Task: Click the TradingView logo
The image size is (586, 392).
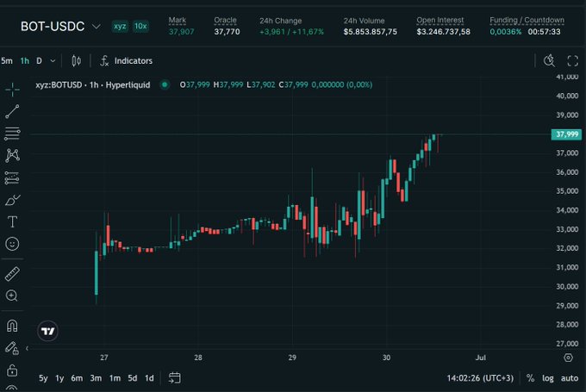Action: tap(48, 331)
